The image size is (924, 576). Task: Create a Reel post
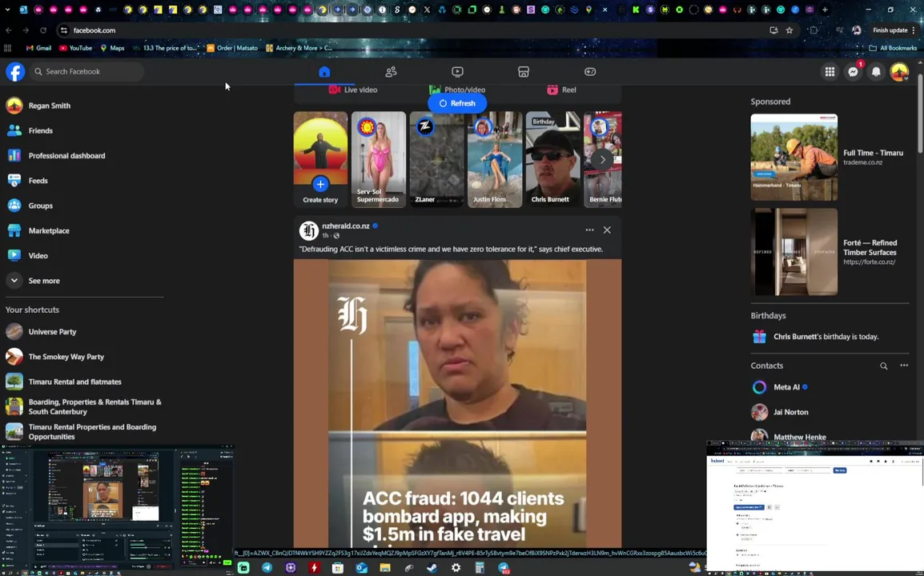point(561,90)
